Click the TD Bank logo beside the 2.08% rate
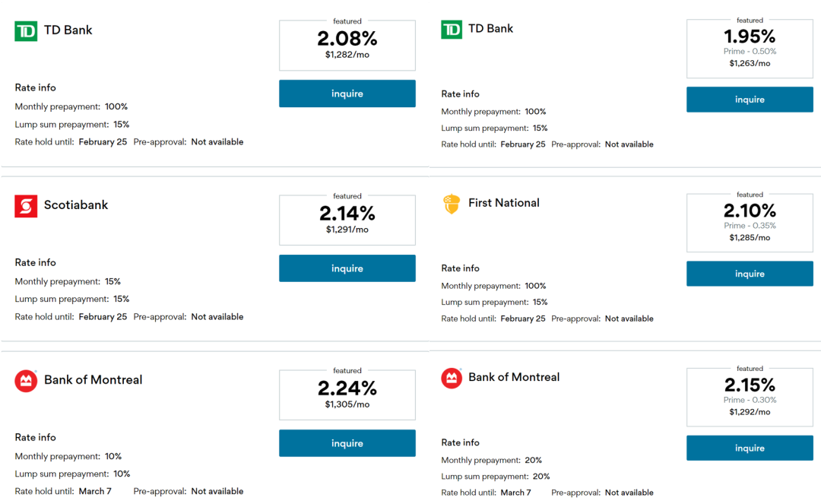This screenshot has width=821, height=504. tap(26, 31)
